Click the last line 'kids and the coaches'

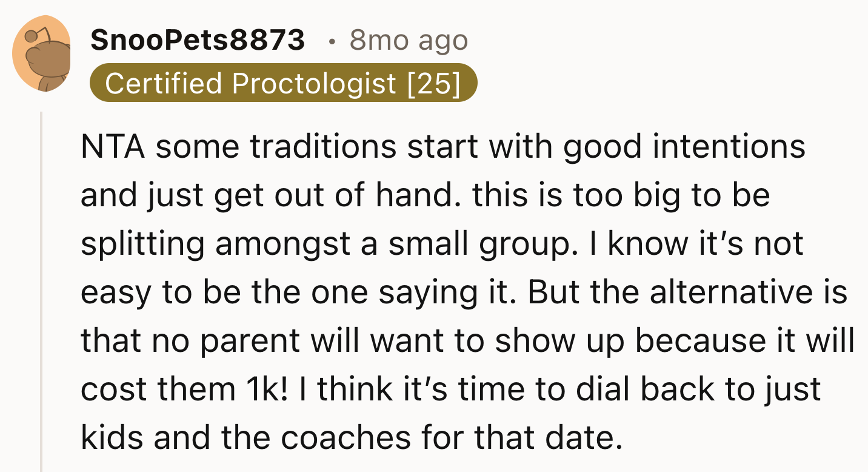pos(352,438)
